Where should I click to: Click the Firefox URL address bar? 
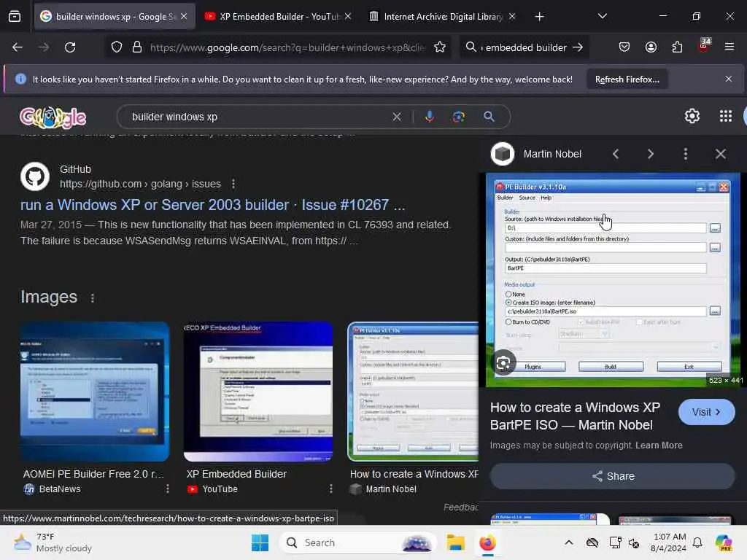pos(286,47)
